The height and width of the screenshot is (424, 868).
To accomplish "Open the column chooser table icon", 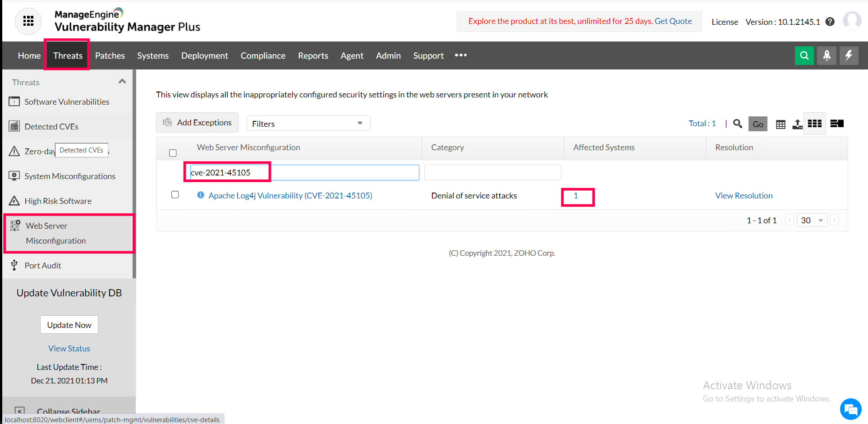I will tap(781, 124).
